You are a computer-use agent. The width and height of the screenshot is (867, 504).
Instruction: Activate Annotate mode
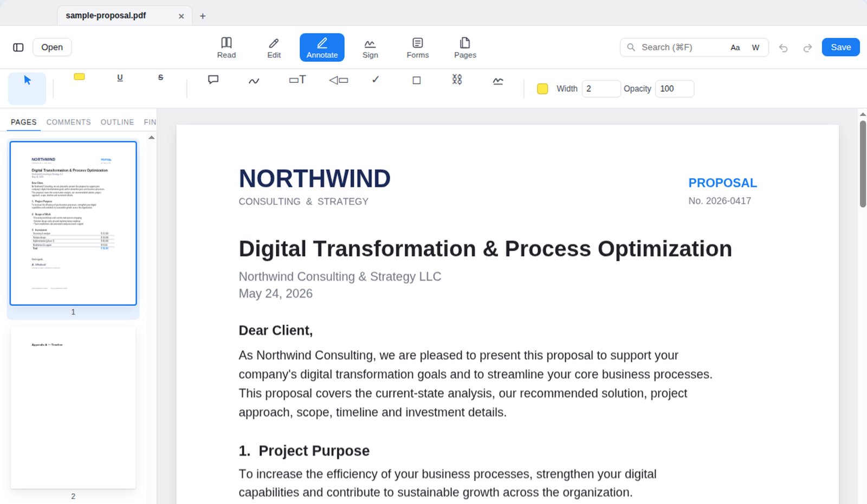322,48
